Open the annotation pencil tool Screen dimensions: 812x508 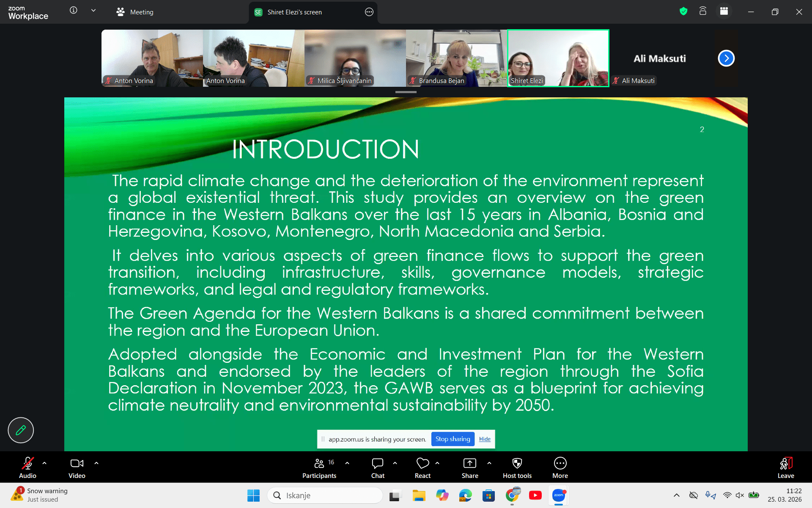point(21,430)
